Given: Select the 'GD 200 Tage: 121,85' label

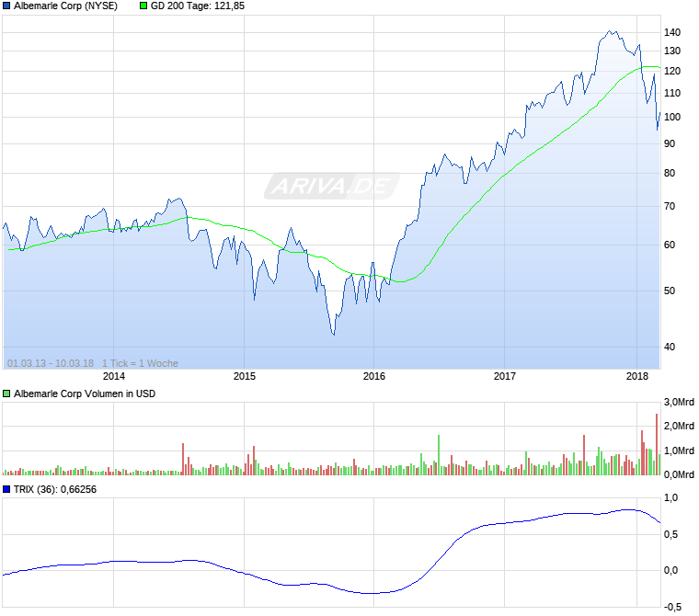Looking at the screenshot, I should pyautogui.click(x=198, y=6).
